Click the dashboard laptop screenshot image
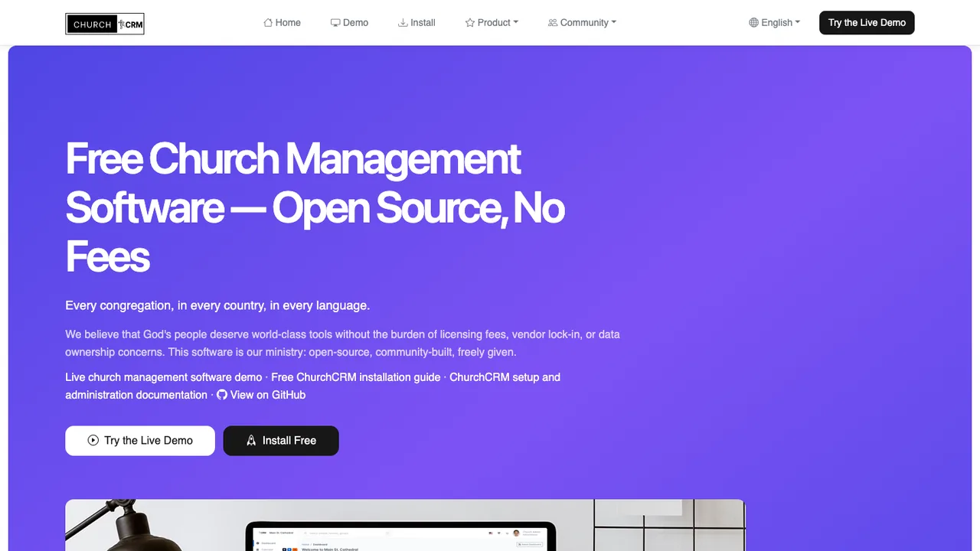The height and width of the screenshot is (551, 980). [405, 525]
